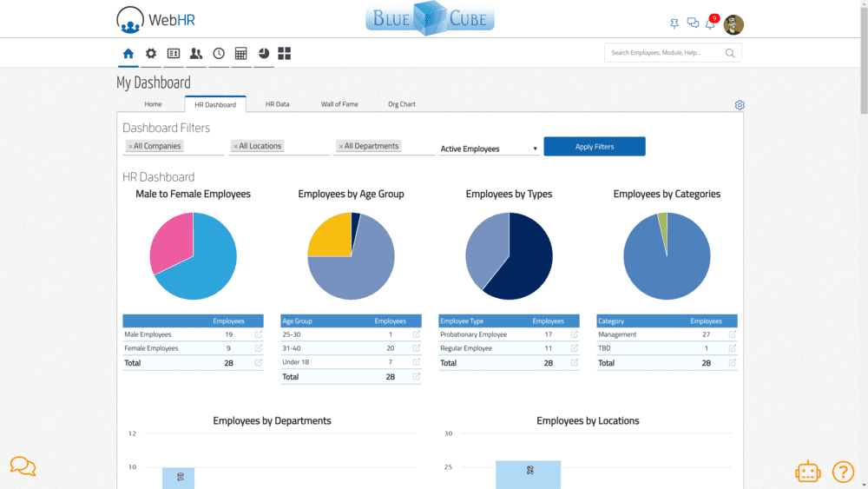Open dashboard settings gear near the tabs

pyautogui.click(x=740, y=105)
